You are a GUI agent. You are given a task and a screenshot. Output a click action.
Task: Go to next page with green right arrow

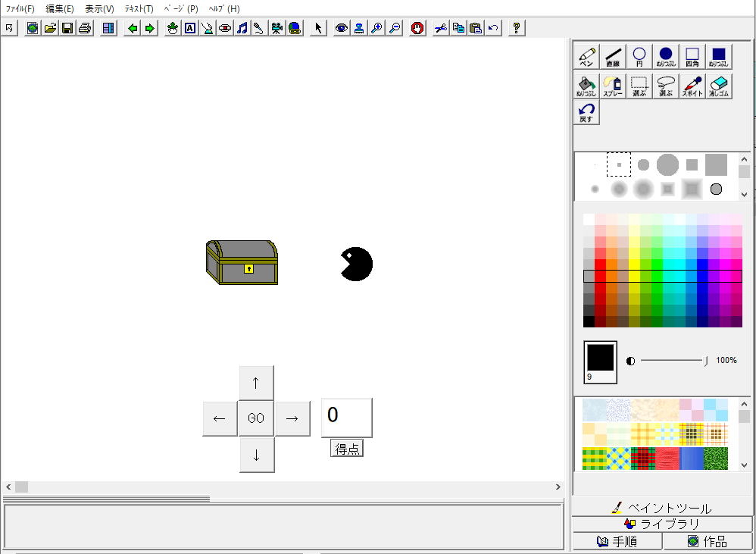[149, 28]
